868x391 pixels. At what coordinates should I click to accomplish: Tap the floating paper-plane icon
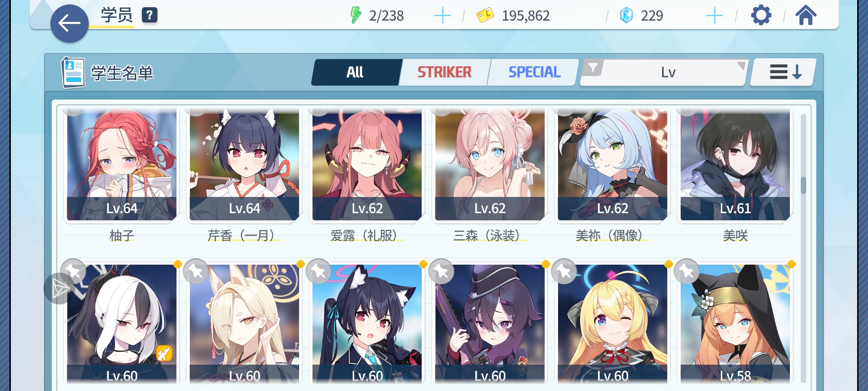pyautogui.click(x=60, y=289)
